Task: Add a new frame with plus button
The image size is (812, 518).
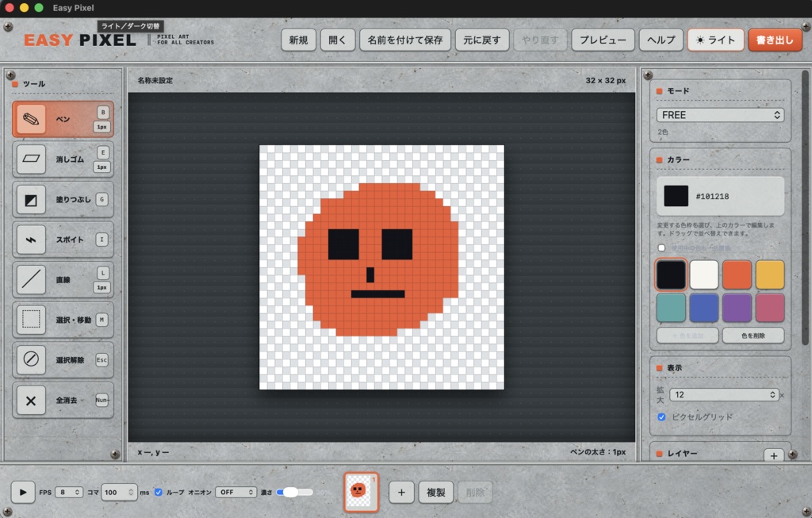Action: 401,492
